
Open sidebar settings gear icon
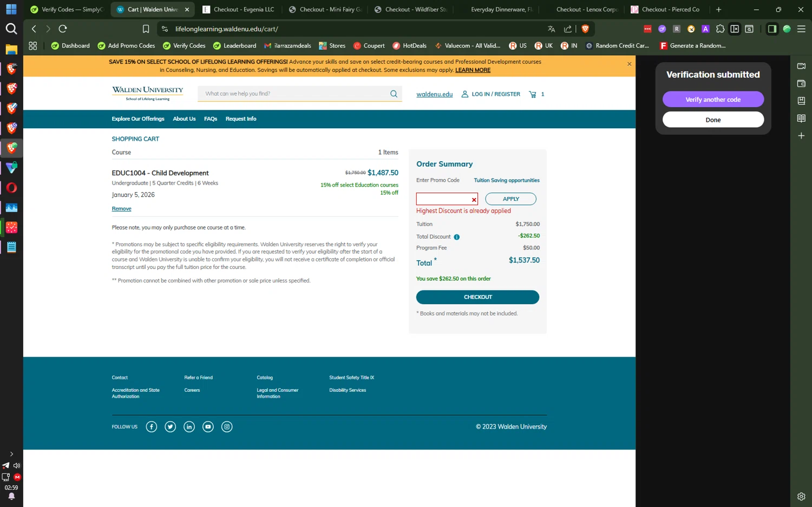click(x=801, y=496)
